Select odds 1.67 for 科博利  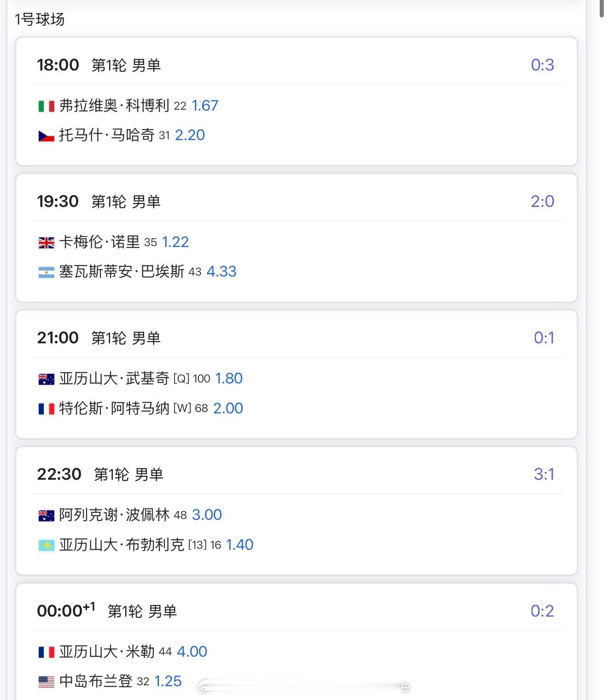205,106
